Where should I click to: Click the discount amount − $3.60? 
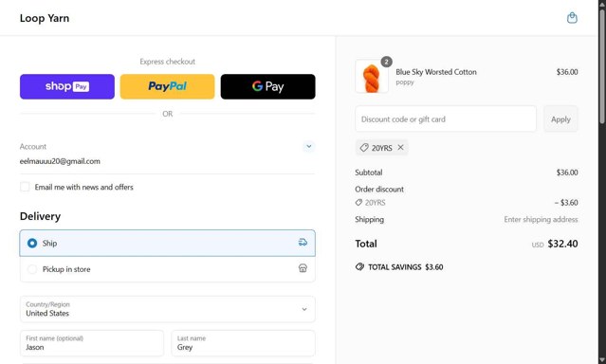(x=566, y=203)
